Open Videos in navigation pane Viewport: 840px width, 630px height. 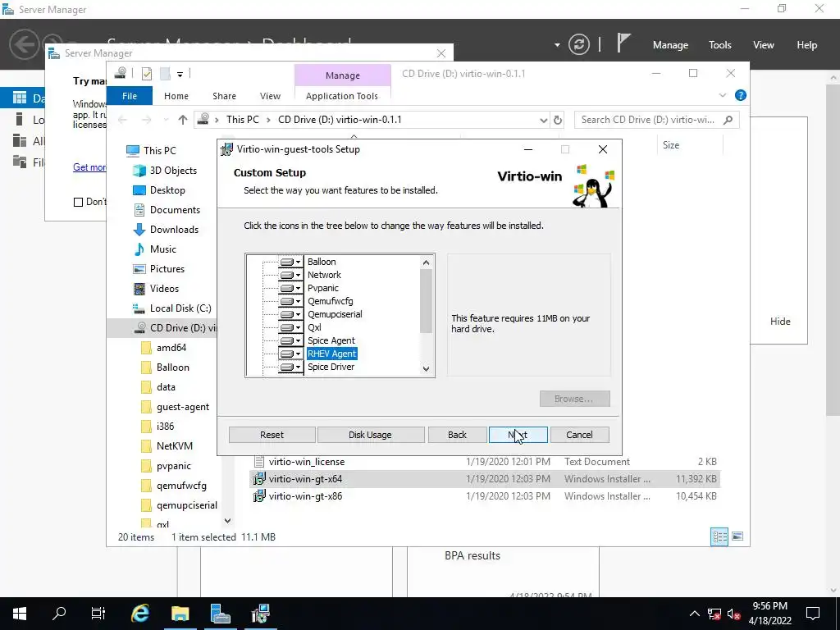156,289
